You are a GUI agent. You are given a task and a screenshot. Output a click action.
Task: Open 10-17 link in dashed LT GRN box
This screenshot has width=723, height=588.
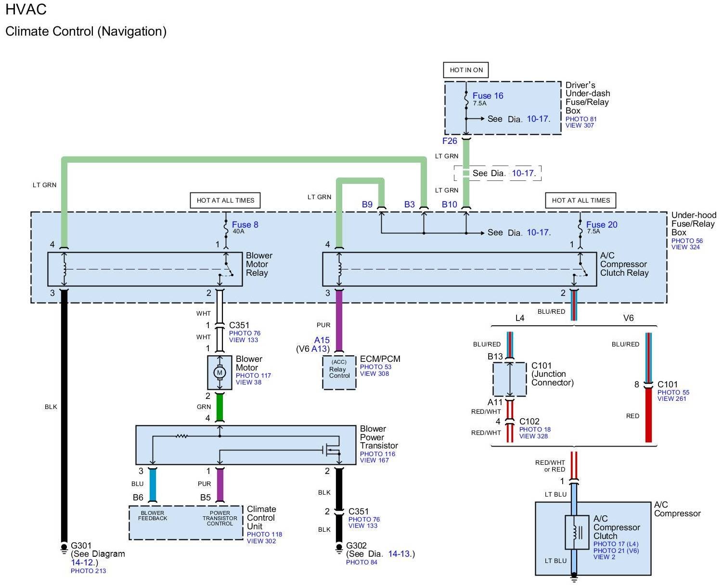coord(523,173)
